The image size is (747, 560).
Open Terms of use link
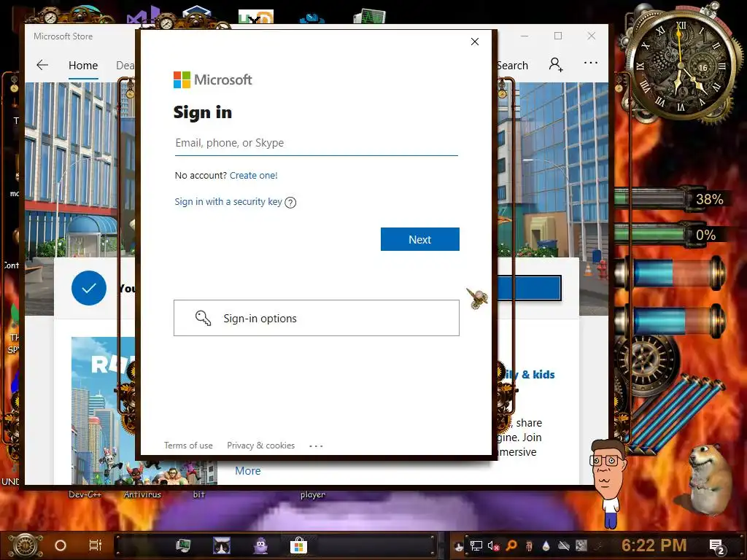pos(188,446)
